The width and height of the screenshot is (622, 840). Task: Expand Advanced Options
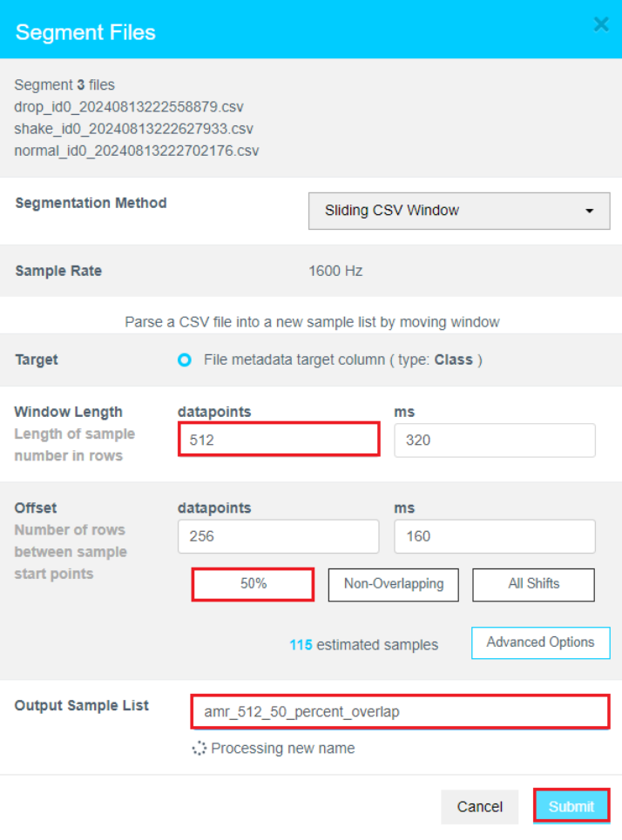coord(540,642)
